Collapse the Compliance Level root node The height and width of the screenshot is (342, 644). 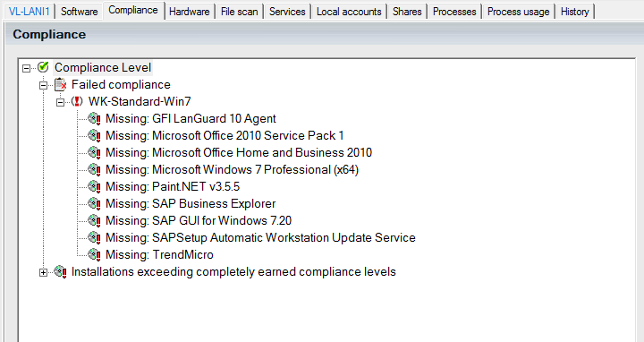pos(26,68)
